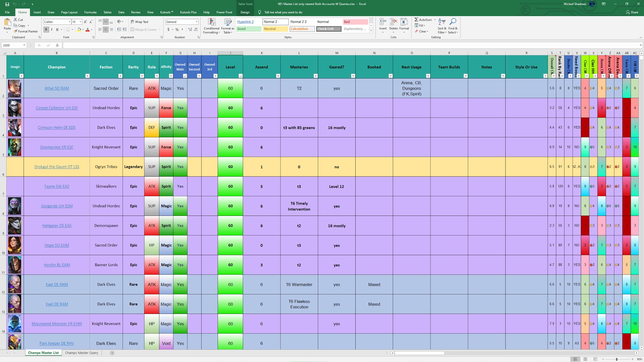Apply the Bad cell style swatch
This screenshot has width=644, height=362.
355,22
